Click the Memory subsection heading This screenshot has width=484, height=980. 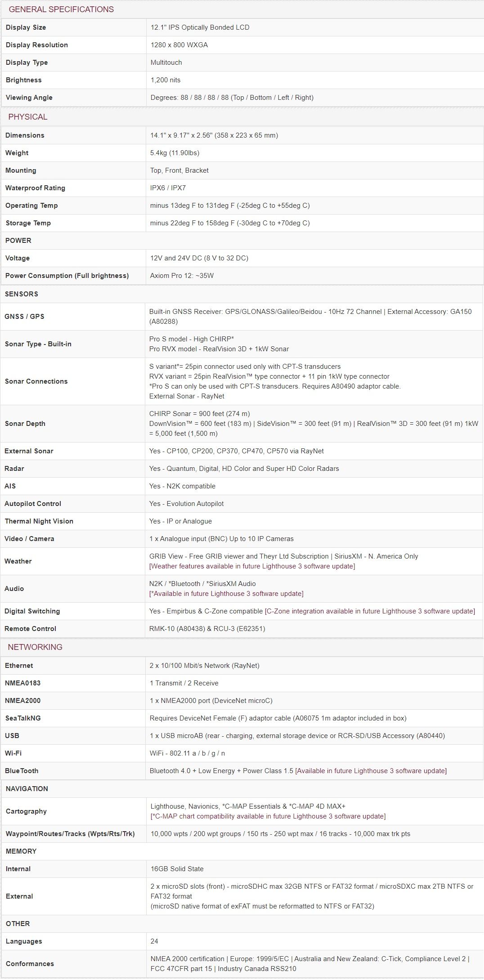pyautogui.click(x=21, y=851)
